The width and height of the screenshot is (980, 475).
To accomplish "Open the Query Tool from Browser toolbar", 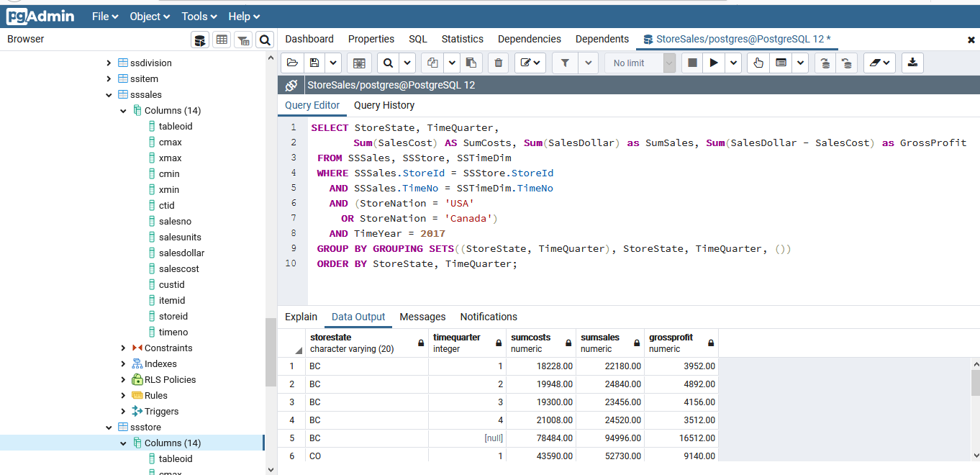I will tap(200, 40).
